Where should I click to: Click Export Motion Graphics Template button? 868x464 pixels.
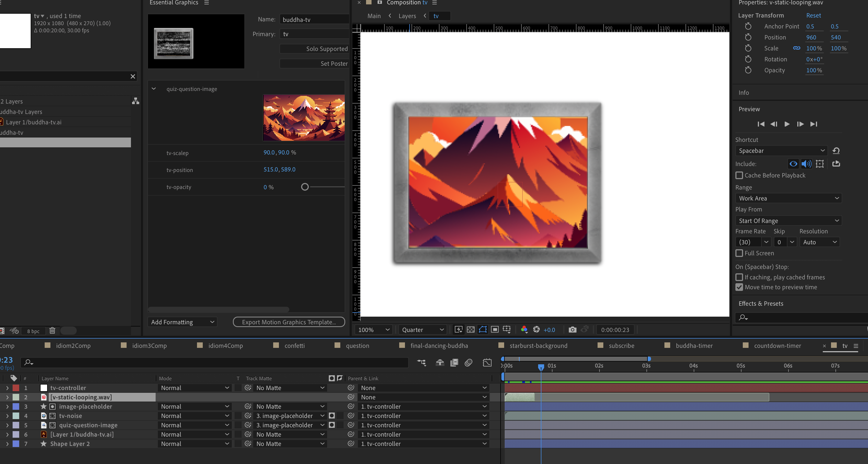289,322
